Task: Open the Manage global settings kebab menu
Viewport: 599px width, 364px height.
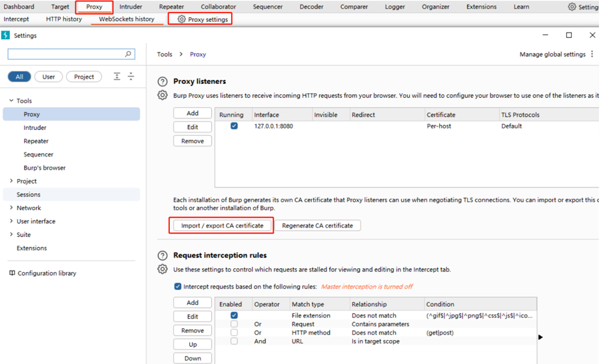Action: [x=592, y=54]
